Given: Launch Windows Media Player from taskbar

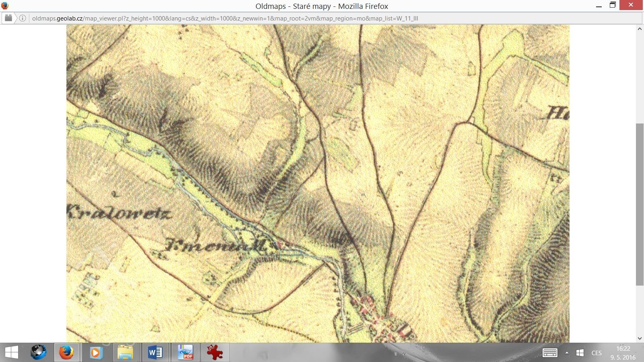Looking at the screenshot, I should pos(96,353).
